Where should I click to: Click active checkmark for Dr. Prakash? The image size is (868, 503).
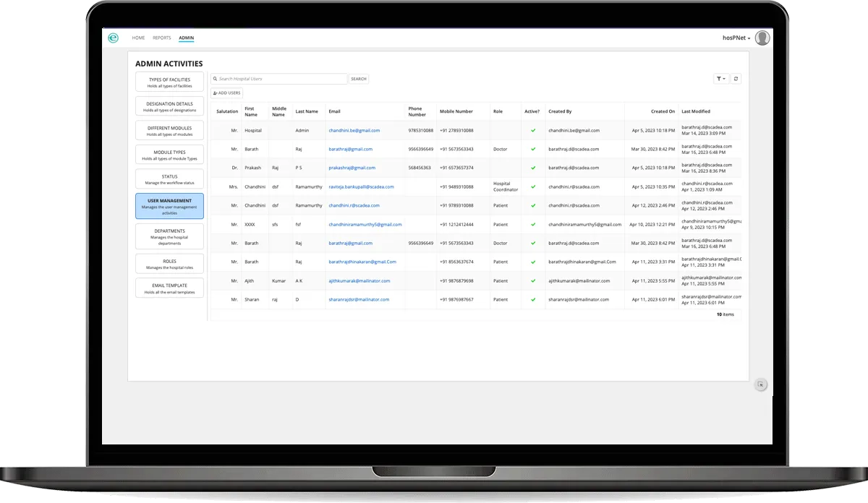click(x=533, y=168)
